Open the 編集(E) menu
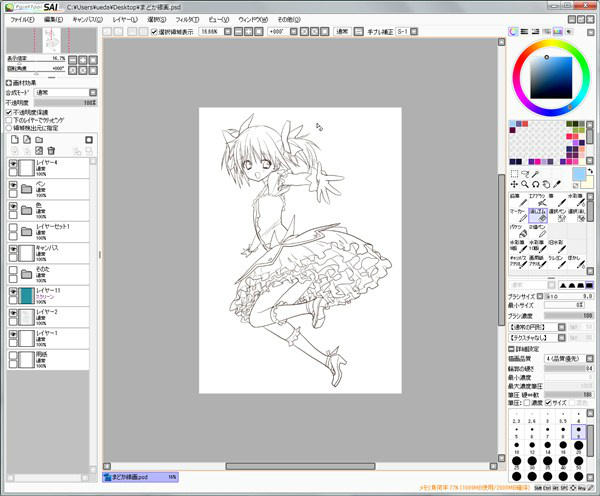The height and width of the screenshot is (496, 600). (x=53, y=20)
